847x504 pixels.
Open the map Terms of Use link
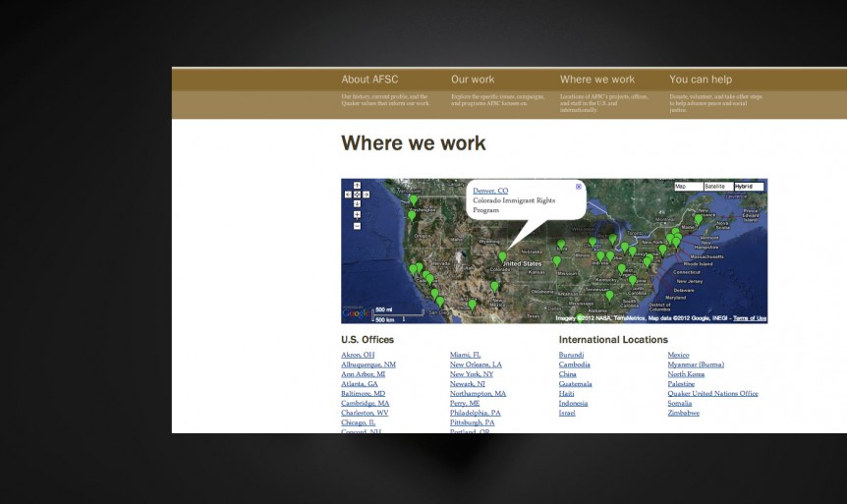(750, 318)
